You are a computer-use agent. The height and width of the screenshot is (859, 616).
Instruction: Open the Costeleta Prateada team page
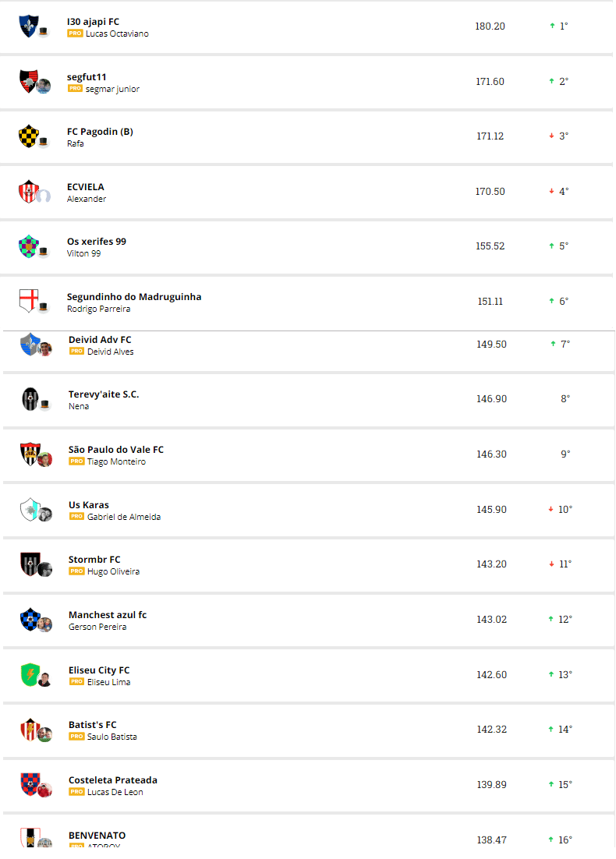[113, 780]
